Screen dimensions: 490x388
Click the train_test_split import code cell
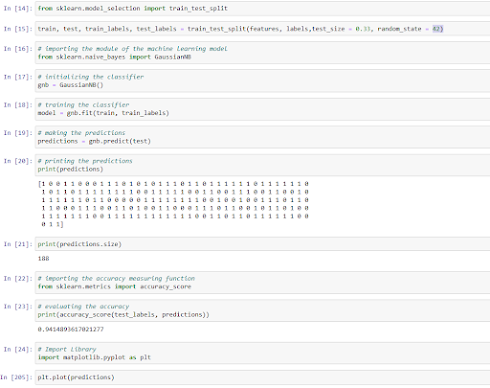pyautogui.click(x=262, y=9)
